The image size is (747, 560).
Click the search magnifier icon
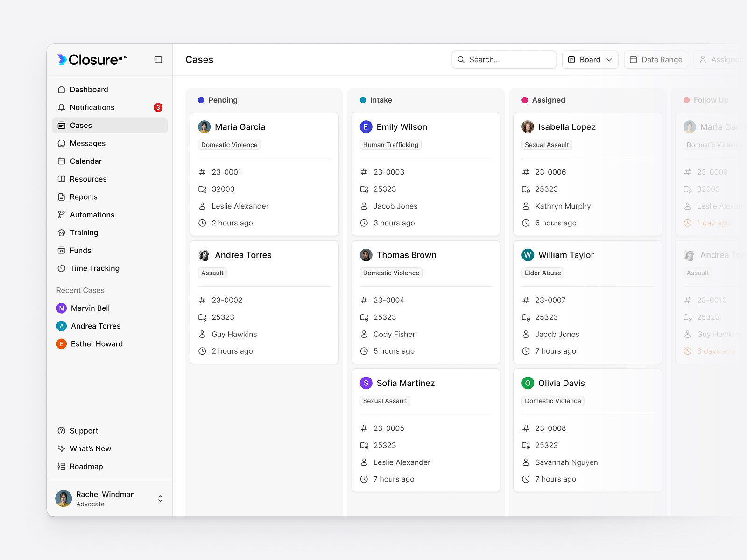tap(461, 60)
